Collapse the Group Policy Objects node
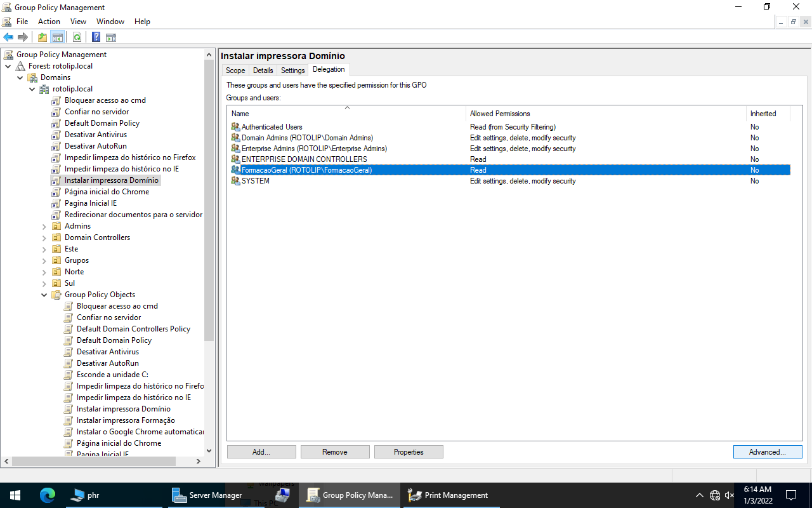Viewport: 812px width, 508px height. tap(44, 295)
